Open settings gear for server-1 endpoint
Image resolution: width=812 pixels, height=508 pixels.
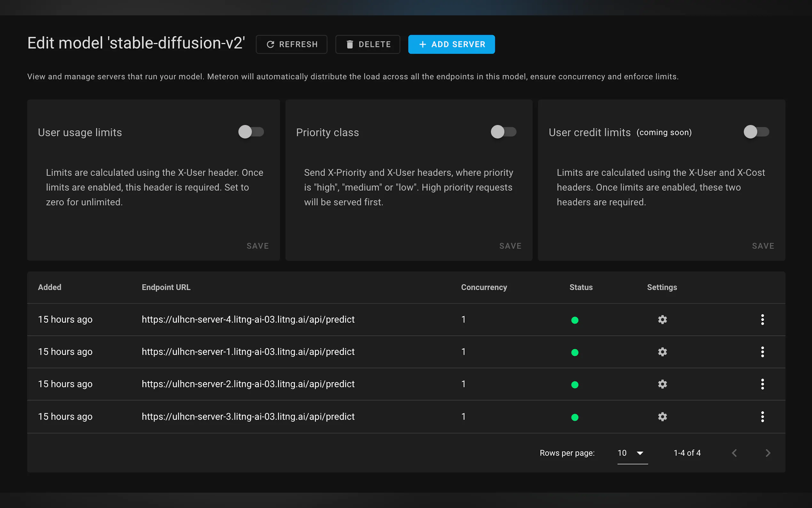click(x=662, y=352)
